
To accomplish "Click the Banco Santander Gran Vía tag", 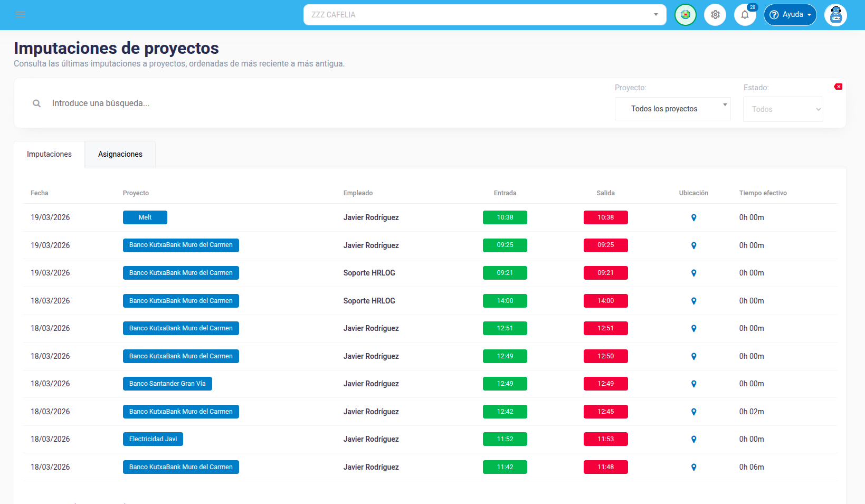I will point(167,384).
